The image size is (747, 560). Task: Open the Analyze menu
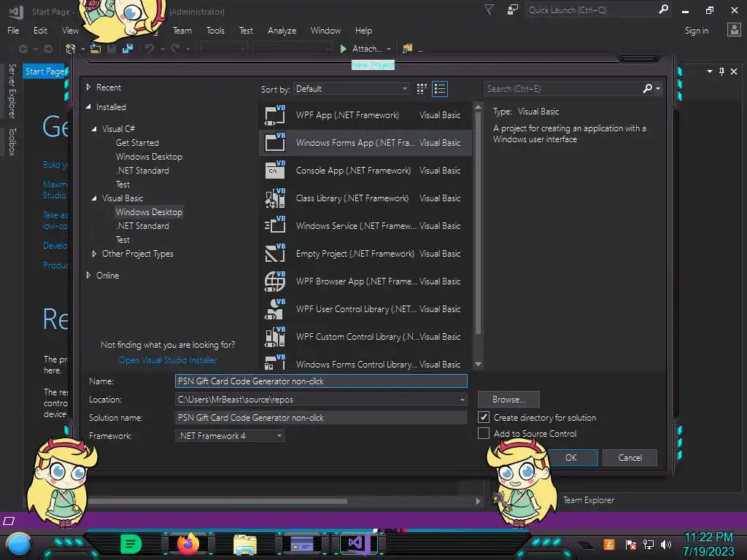[x=282, y=31]
